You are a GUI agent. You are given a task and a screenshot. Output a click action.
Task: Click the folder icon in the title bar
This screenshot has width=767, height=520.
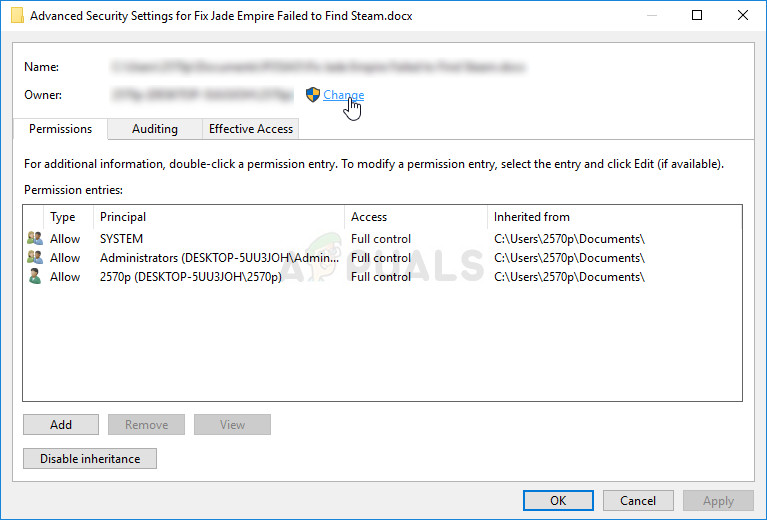pyautogui.click(x=15, y=15)
